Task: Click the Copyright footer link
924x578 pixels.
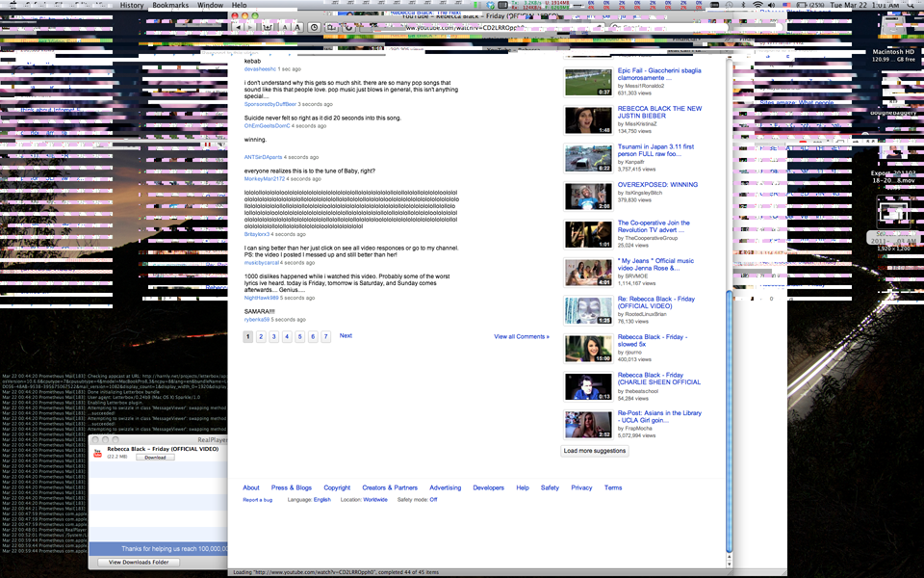Action: click(337, 487)
